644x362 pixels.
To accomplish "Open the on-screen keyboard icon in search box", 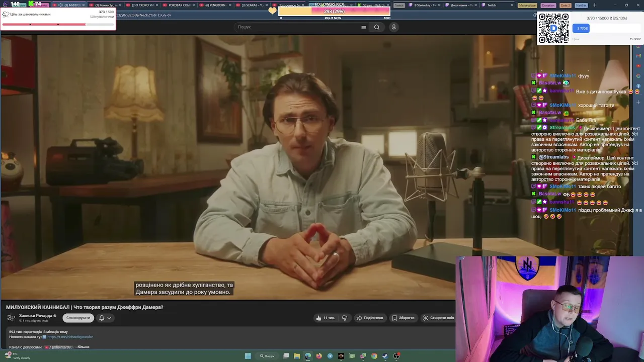I will pos(364,27).
